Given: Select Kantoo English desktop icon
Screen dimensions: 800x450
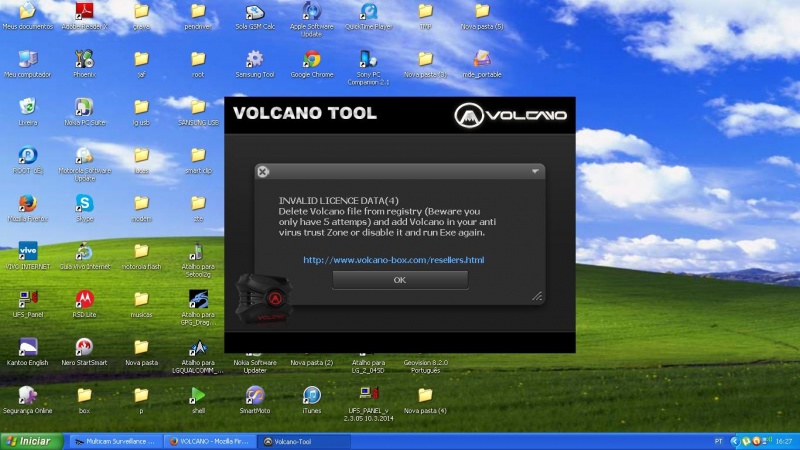Looking at the screenshot, I should tap(28, 352).
